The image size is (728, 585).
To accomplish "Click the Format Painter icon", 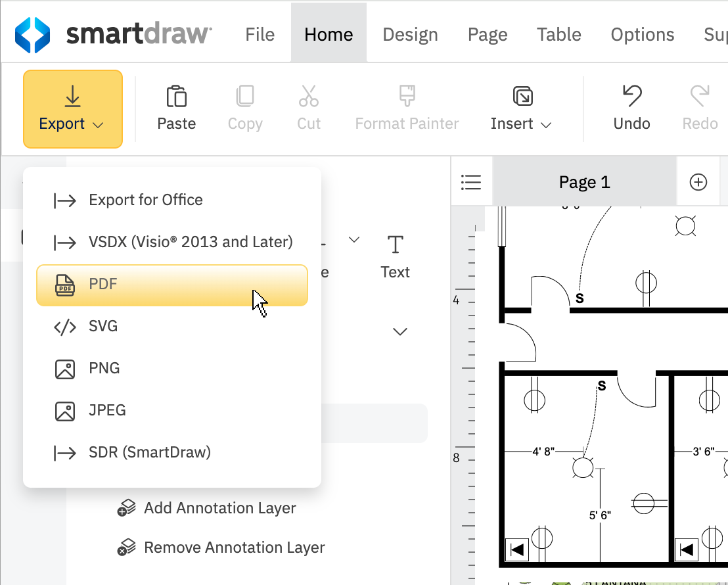I will 406,96.
